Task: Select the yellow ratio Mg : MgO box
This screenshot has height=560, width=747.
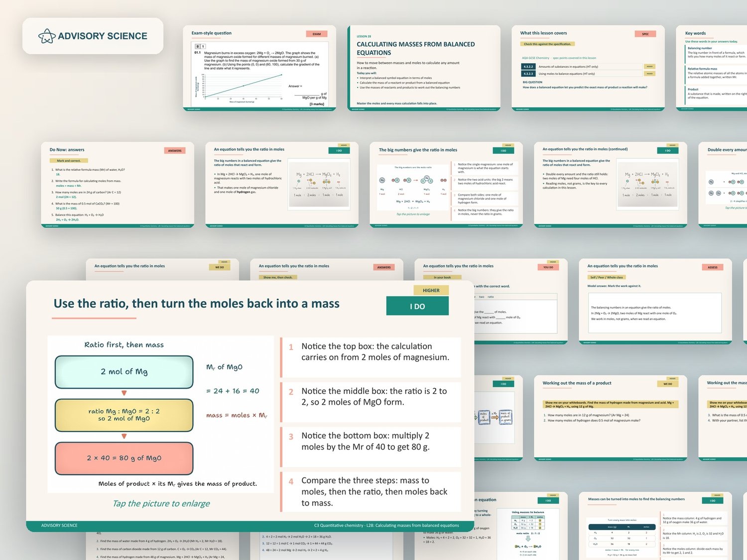Action: coord(124,415)
